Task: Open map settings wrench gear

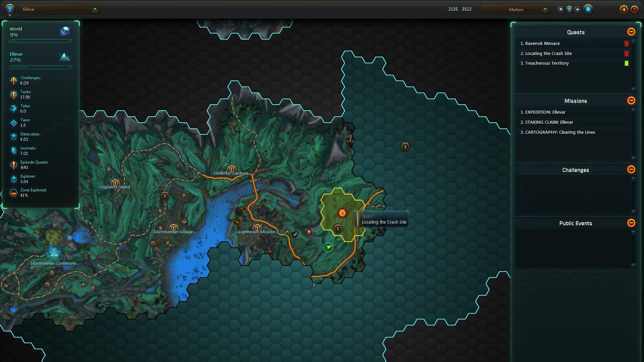Action: [624, 9]
